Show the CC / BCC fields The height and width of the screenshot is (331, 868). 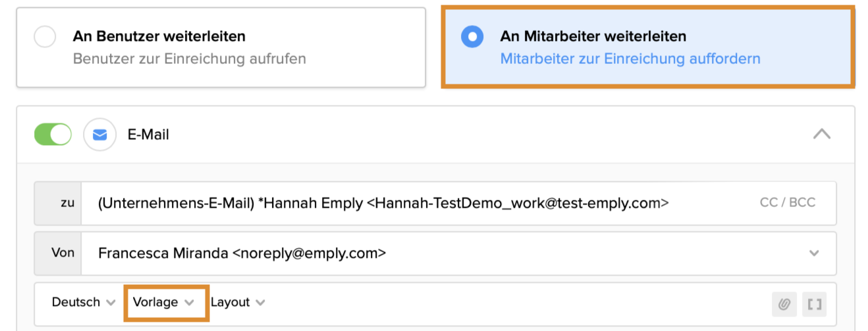coord(787,202)
